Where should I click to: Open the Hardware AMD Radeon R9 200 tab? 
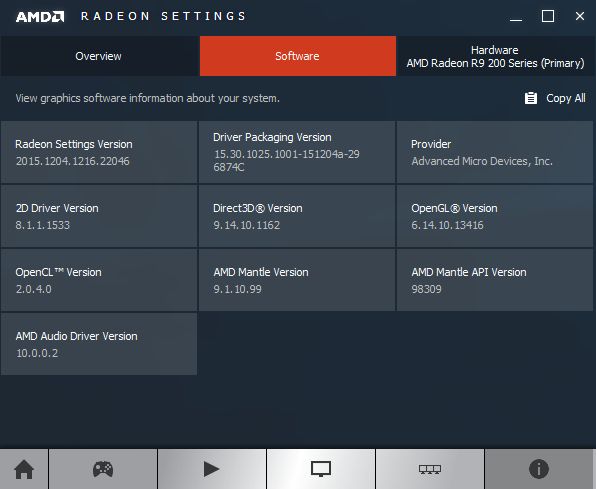pyautogui.click(x=495, y=56)
